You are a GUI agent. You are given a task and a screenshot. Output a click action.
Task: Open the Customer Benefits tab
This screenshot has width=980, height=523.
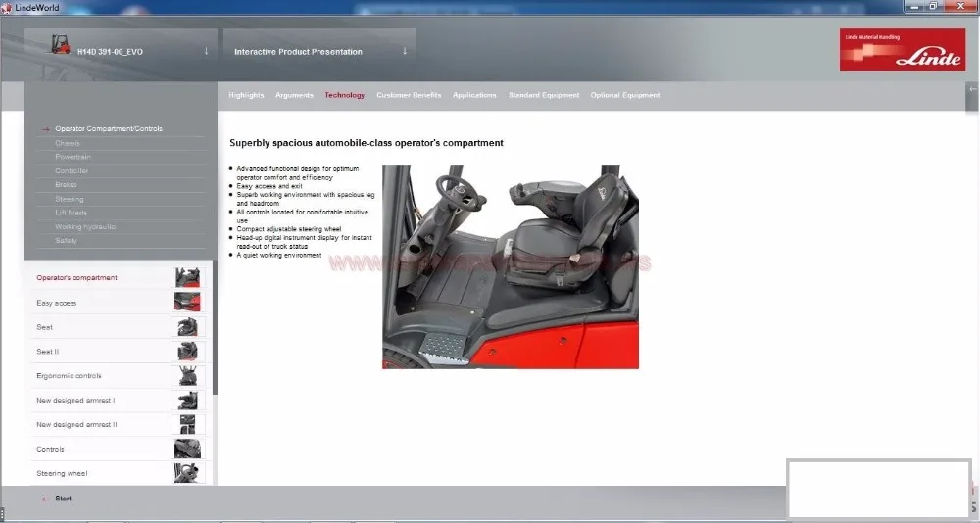point(409,95)
